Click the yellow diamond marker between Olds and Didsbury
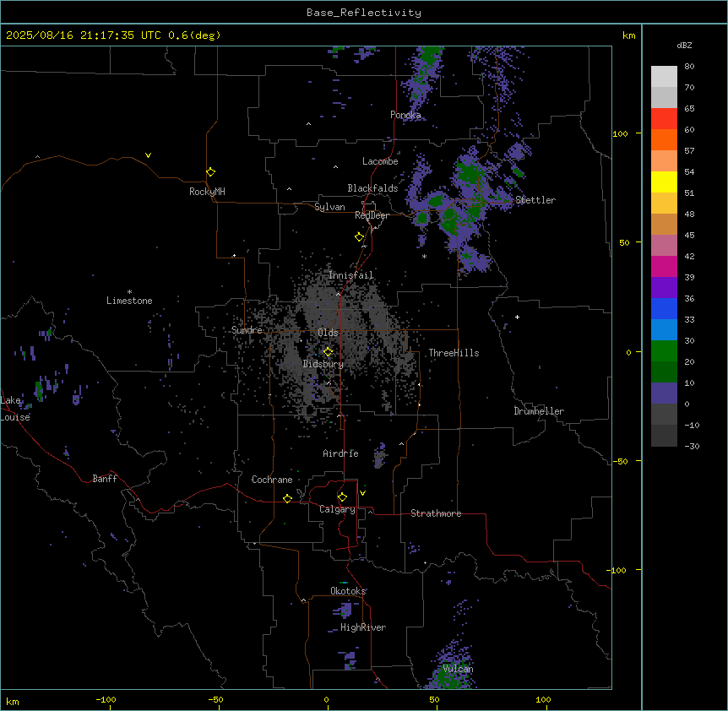The image size is (728, 711). pyautogui.click(x=328, y=352)
